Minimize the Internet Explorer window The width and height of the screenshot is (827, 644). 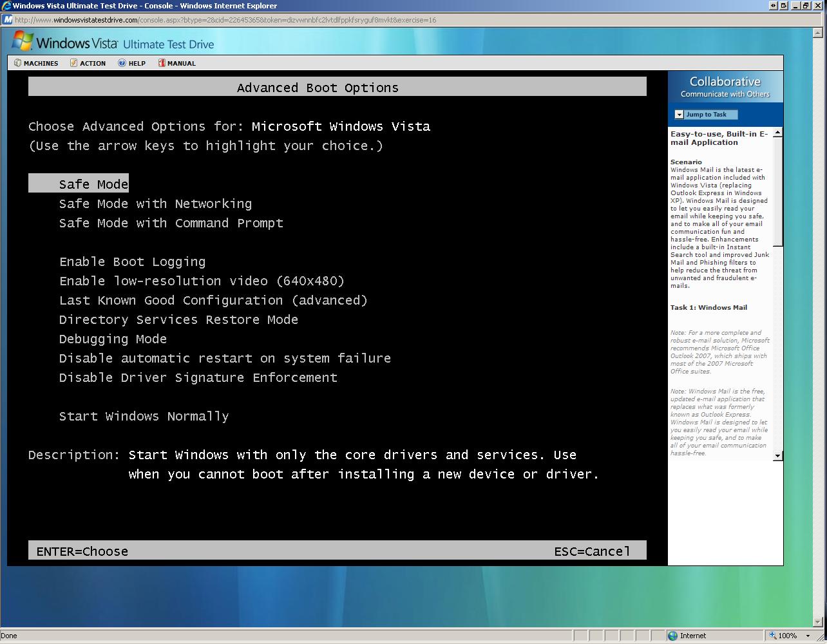[795, 6]
